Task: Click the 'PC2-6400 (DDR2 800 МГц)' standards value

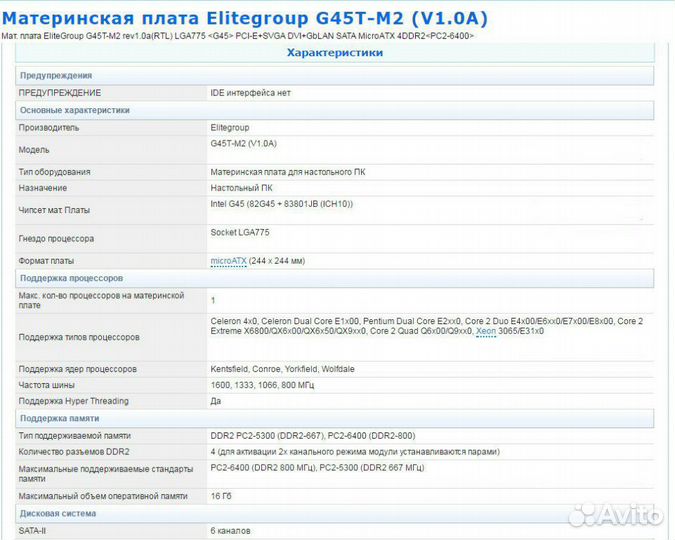Action: (317, 468)
